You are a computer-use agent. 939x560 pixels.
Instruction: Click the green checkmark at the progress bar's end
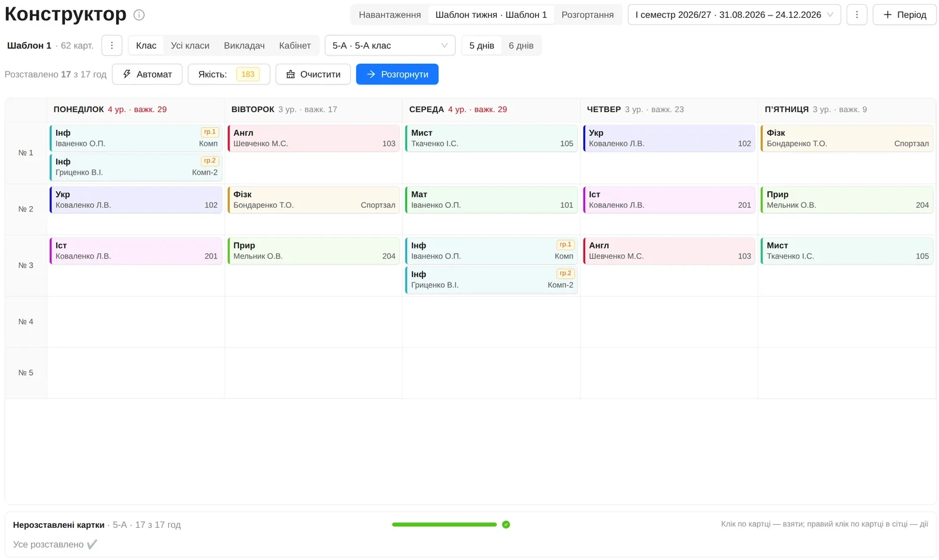pos(506,524)
